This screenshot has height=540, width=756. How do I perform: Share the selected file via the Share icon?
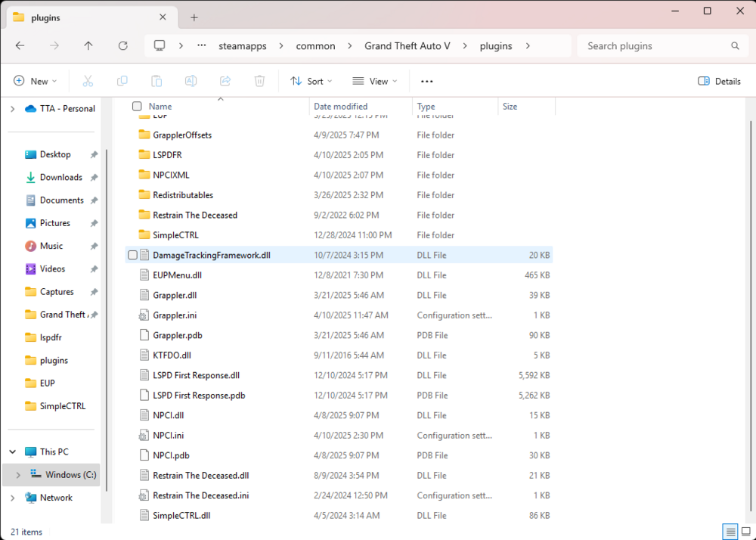(x=224, y=81)
